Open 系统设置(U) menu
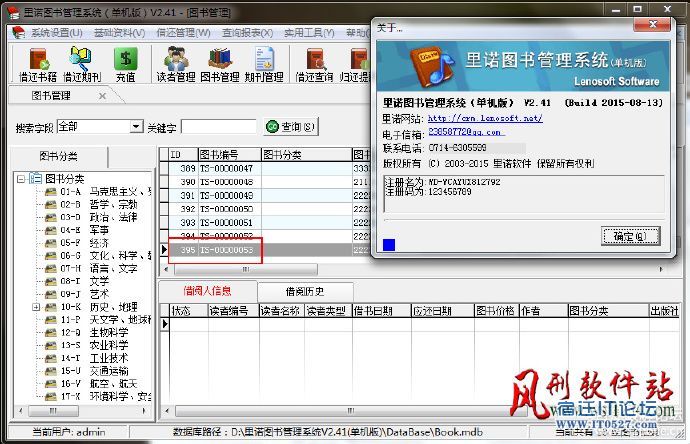 tap(56, 33)
